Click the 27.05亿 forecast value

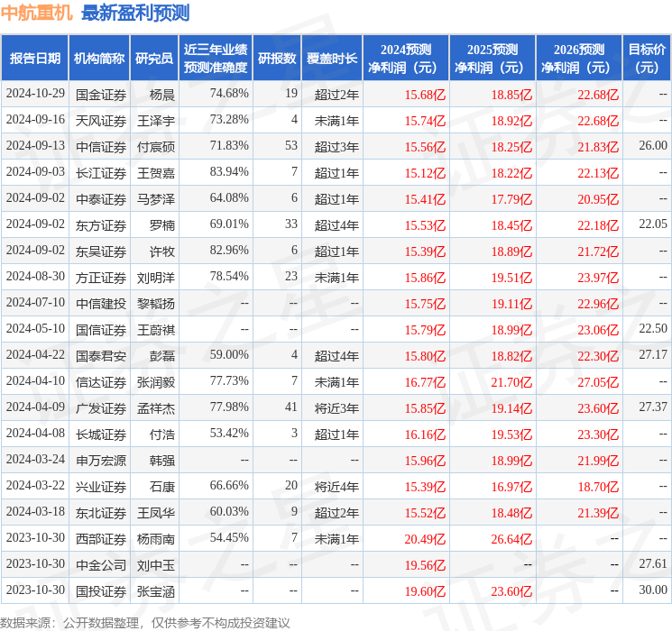598,382
